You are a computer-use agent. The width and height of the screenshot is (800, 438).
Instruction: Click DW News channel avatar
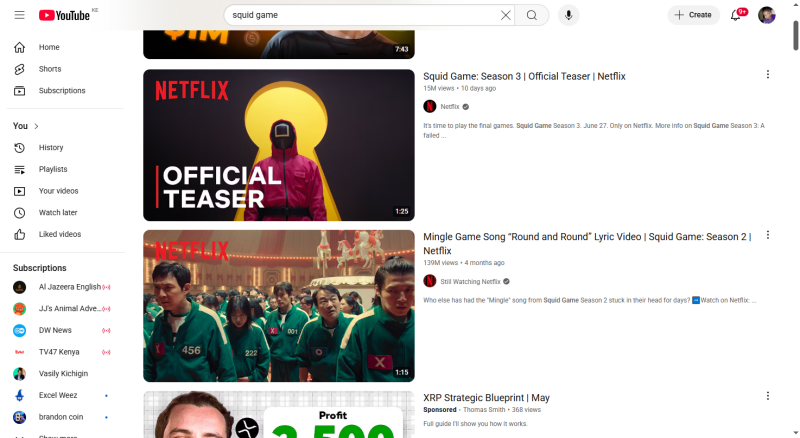[19, 330]
